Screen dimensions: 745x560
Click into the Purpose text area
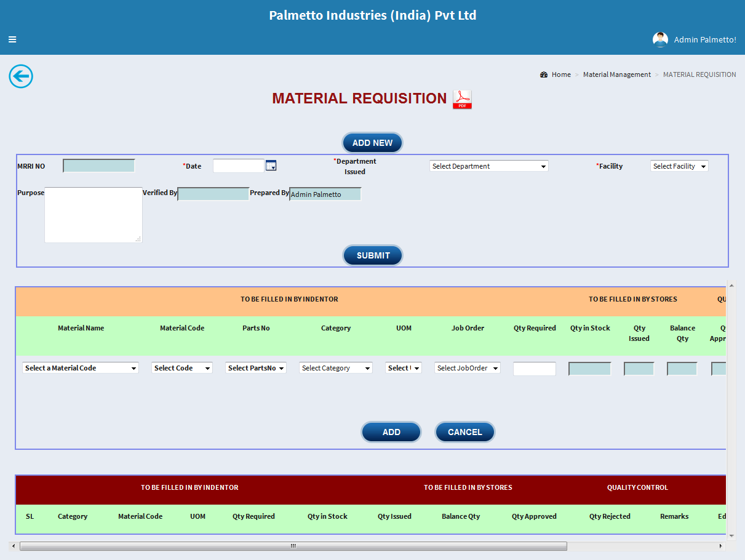coord(94,215)
